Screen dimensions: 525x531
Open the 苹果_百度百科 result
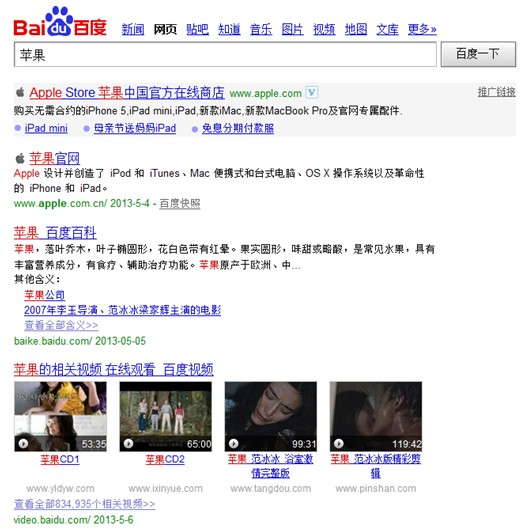click(x=55, y=233)
